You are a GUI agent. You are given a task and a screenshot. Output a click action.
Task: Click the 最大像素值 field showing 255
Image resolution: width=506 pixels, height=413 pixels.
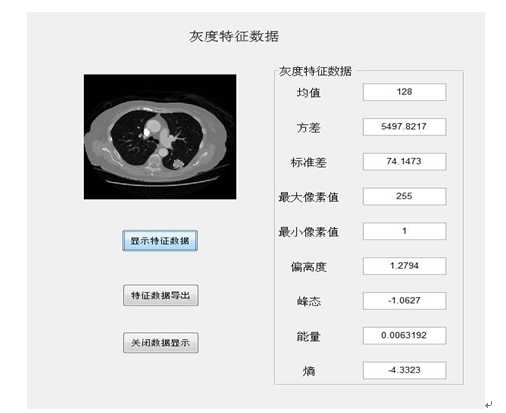coord(404,196)
